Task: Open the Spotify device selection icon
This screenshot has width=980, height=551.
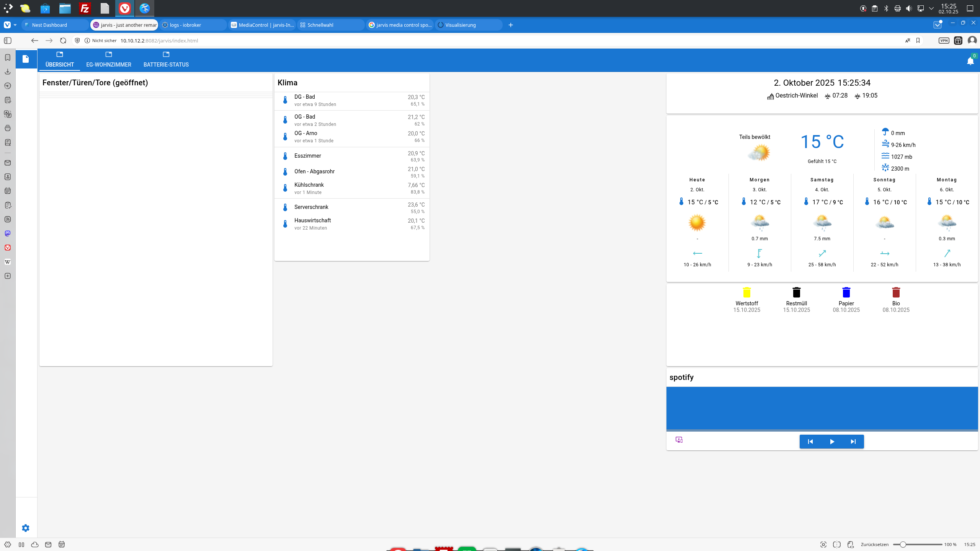Action: coord(679,440)
